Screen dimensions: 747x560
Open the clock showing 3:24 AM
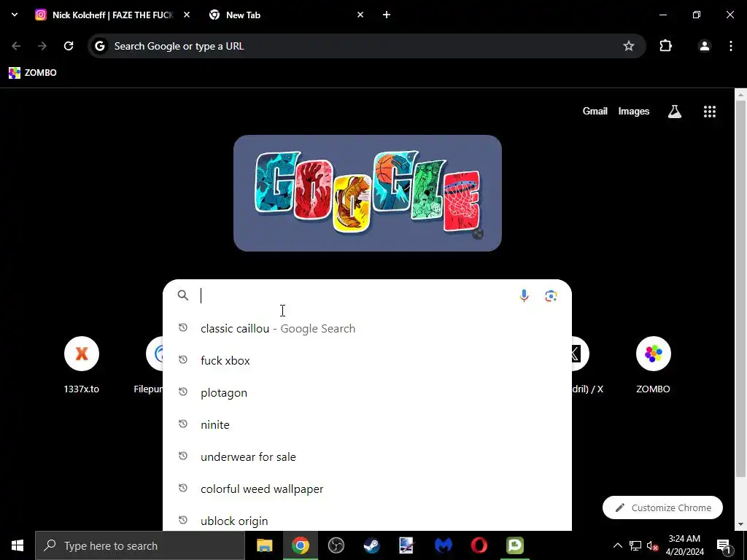684,545
